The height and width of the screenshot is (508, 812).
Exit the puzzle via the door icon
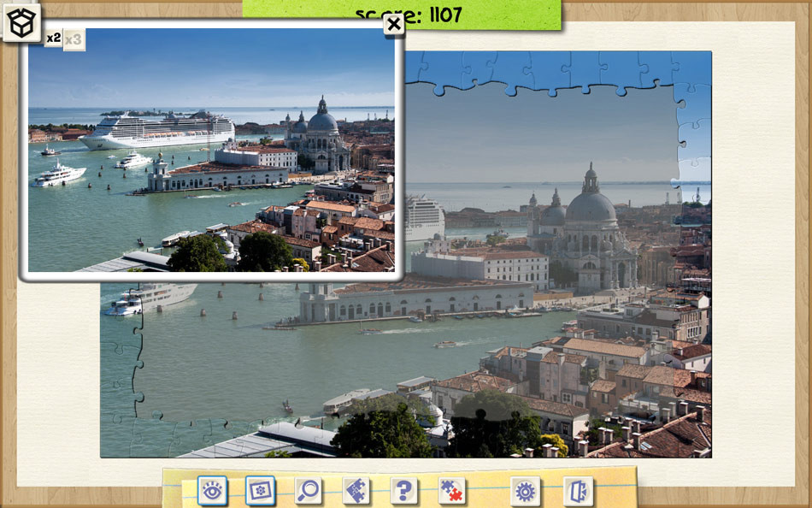578,491
